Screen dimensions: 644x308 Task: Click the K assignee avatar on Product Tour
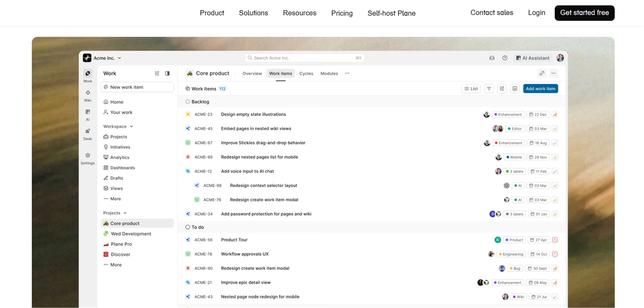[x=498, y=240]
